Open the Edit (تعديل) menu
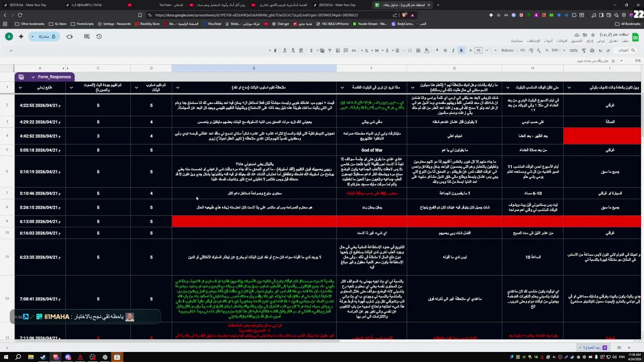 click(613, 41)
